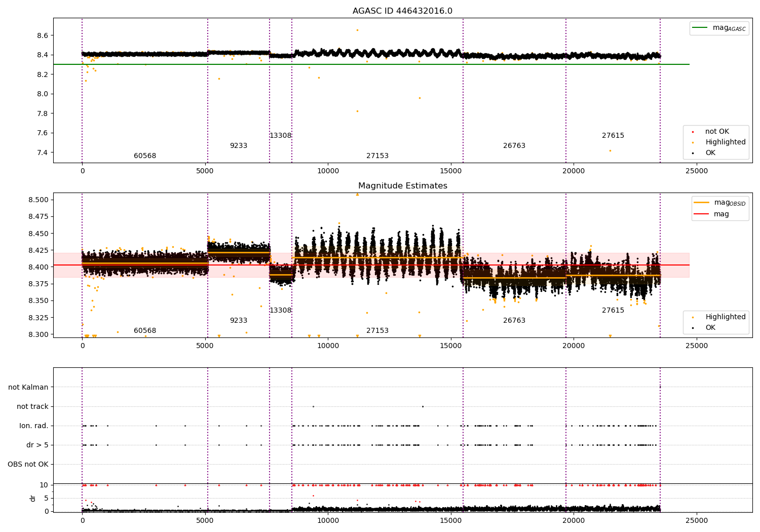Click the 8.450 y-tick in middle panel
The width and height of the screenshot is (760, 532).
[x=38, y=234]
